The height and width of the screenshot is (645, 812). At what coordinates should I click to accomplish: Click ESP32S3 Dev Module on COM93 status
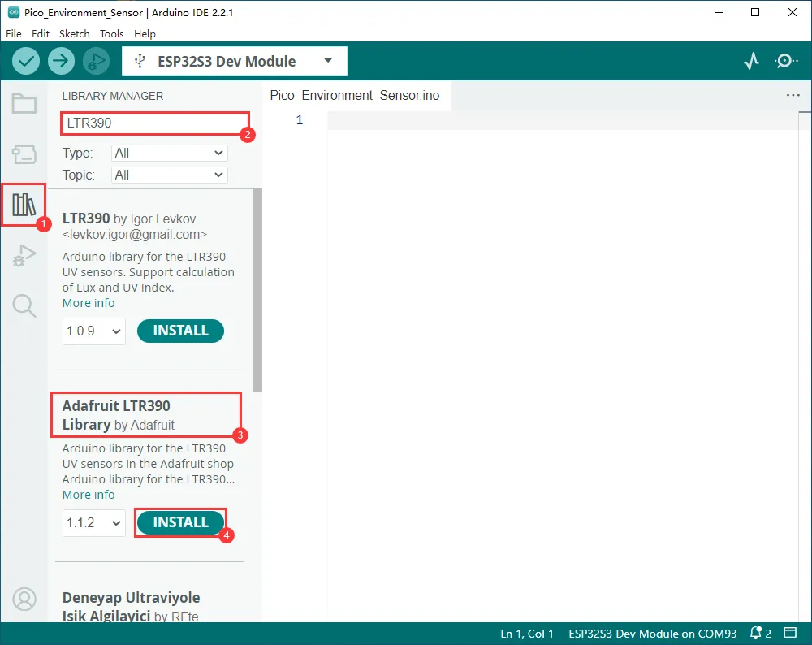(x=653, y=634)
